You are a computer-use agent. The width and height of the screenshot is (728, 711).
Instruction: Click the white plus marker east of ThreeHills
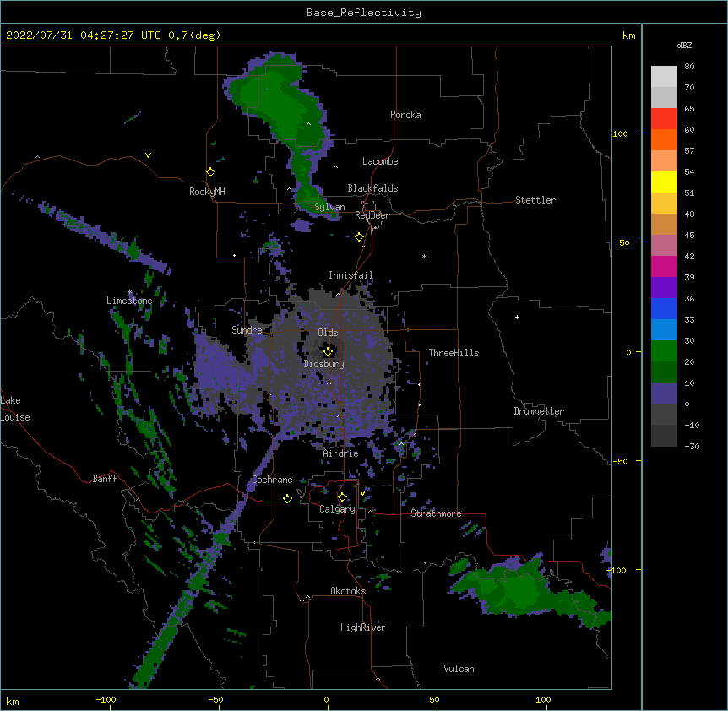click(517, 317)
